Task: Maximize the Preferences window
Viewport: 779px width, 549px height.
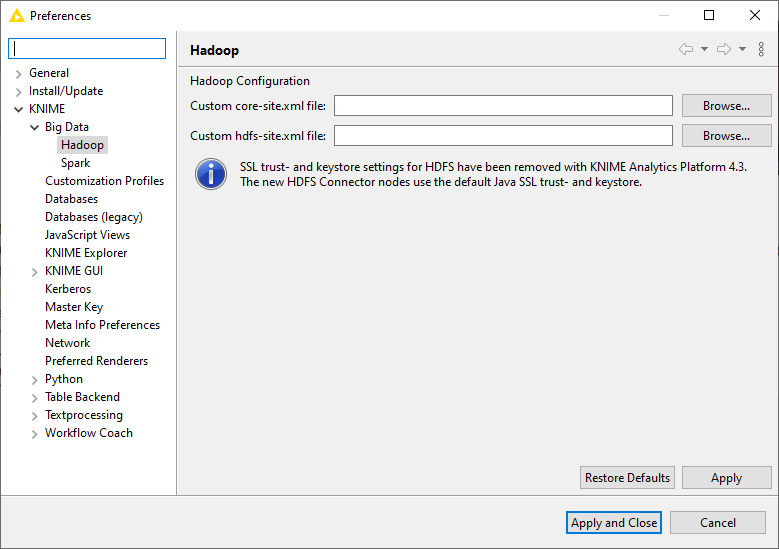Action: [709, 15]
